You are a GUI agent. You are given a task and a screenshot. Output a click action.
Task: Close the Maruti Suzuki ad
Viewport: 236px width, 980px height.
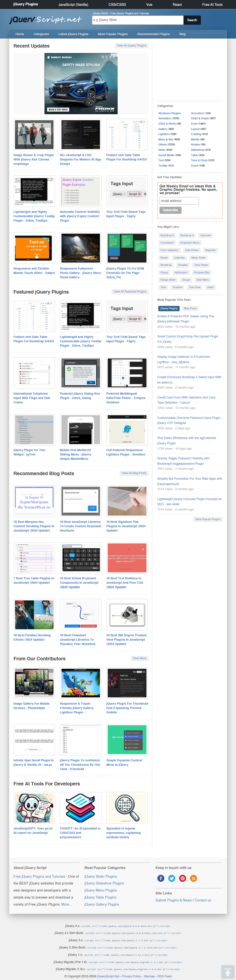(115, 55)
